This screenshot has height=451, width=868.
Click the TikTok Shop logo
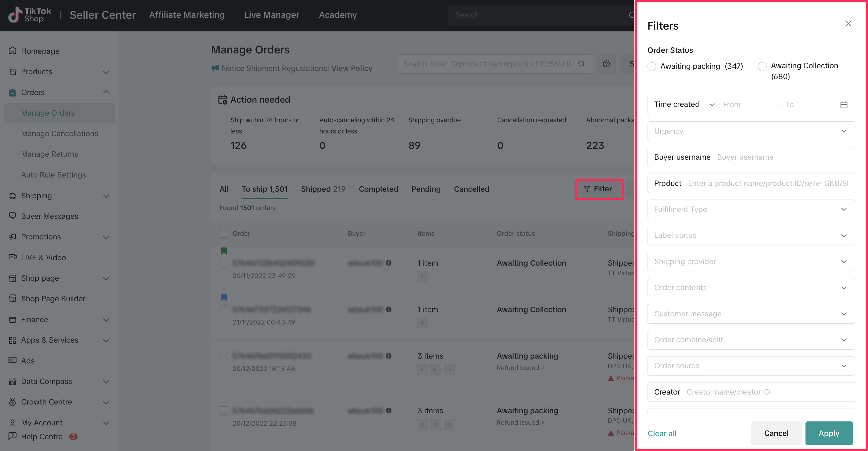30,15
